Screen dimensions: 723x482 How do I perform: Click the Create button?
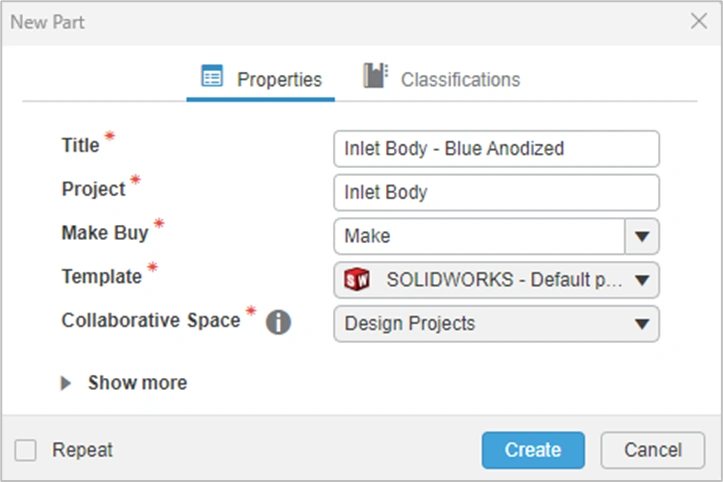(532, 450)
